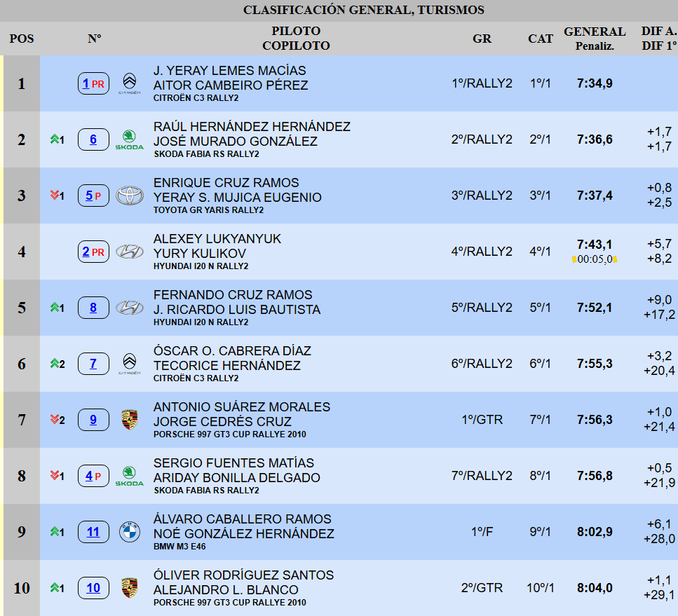Image resolution: width=678 pixels, height=616 pixels.
Task: Click the GENERAL Penaliz. column header
Action: pos(595,39)
